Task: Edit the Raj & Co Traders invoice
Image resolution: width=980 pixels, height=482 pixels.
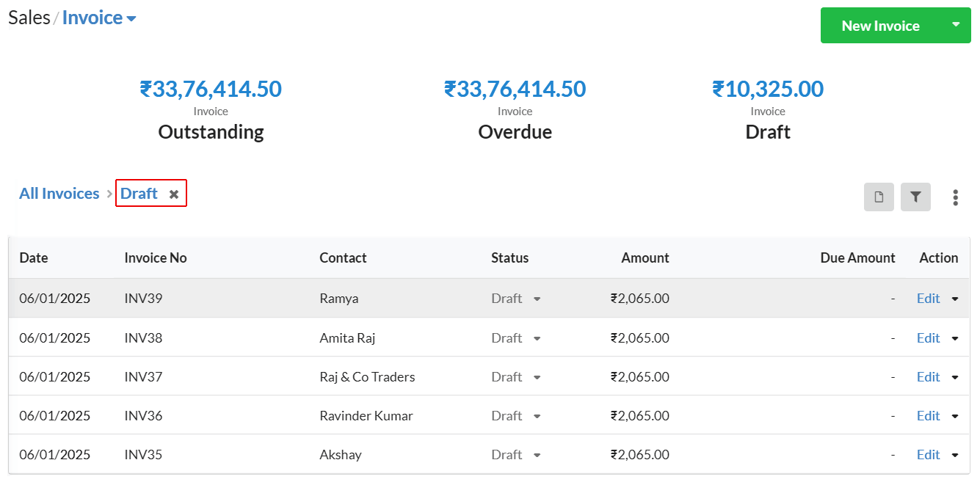Action: pyautogui.click(x=928, y=377)
